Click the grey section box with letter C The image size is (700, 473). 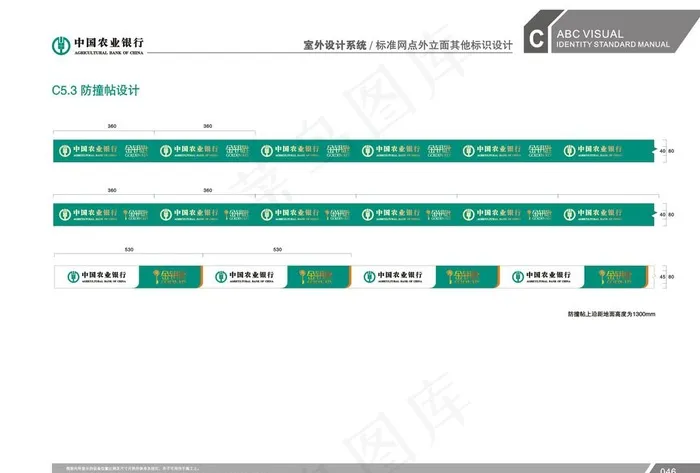(x=536, y=39)
